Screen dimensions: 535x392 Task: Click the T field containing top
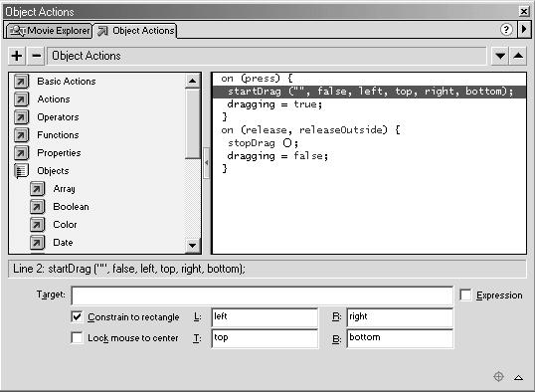(265, 338)
